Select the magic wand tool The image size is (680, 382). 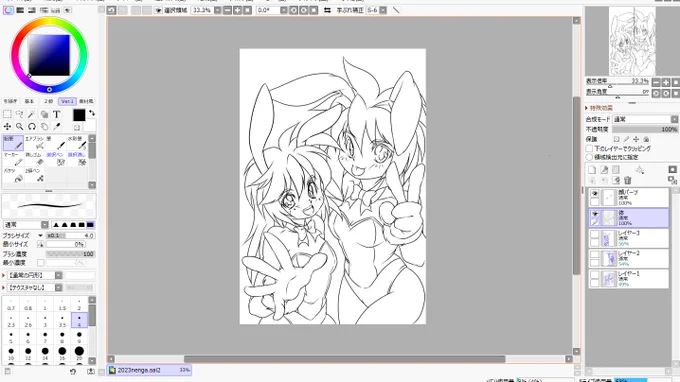click(32, 114)
